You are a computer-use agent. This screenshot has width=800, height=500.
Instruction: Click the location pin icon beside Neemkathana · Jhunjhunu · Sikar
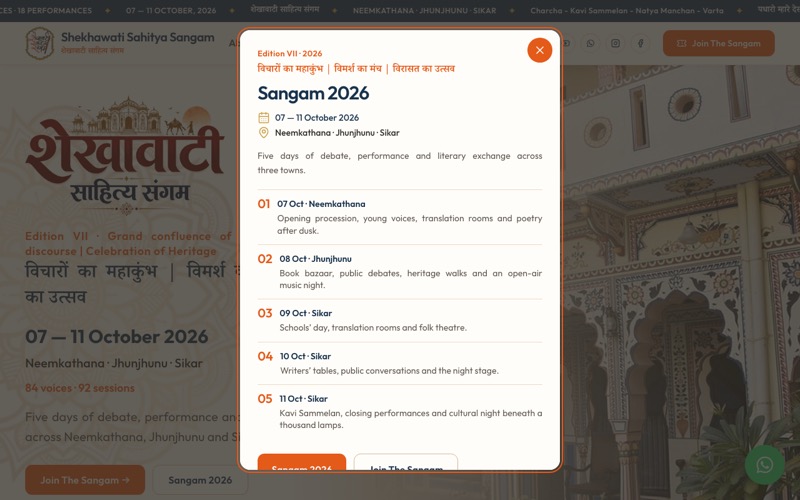pos(263,133)
